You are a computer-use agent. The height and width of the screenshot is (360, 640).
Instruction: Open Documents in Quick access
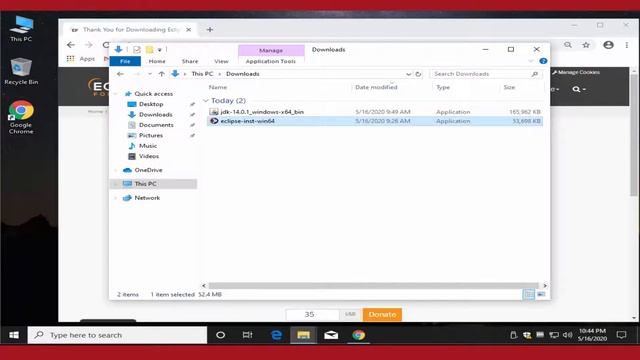[x=156, y=125]
